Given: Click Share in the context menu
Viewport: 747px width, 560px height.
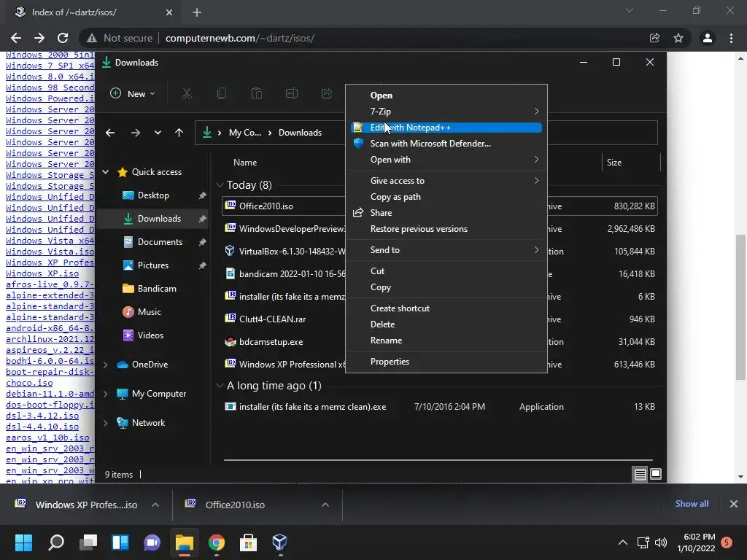Looking at the screenshot, I should click(446, 213).
